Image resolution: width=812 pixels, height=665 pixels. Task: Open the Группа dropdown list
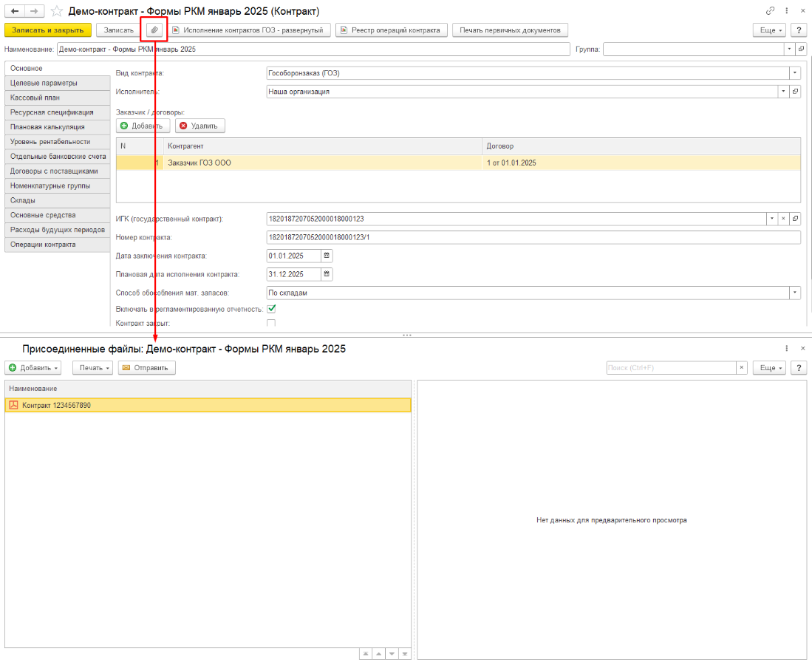pyautogui.click(x=789, y=49)
